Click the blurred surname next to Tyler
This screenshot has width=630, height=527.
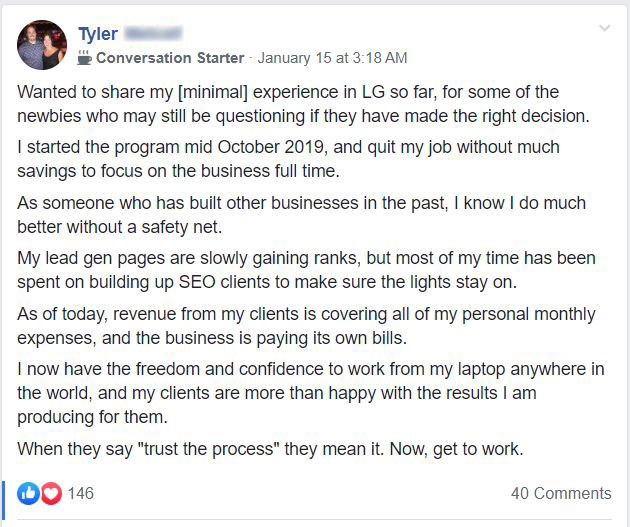[153, 33]
